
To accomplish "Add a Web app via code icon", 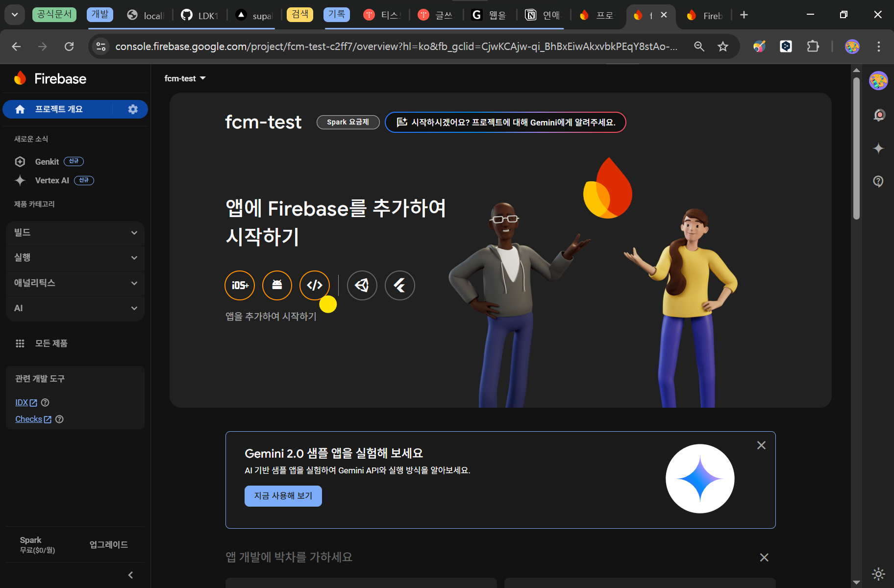I will pos(315,285).
